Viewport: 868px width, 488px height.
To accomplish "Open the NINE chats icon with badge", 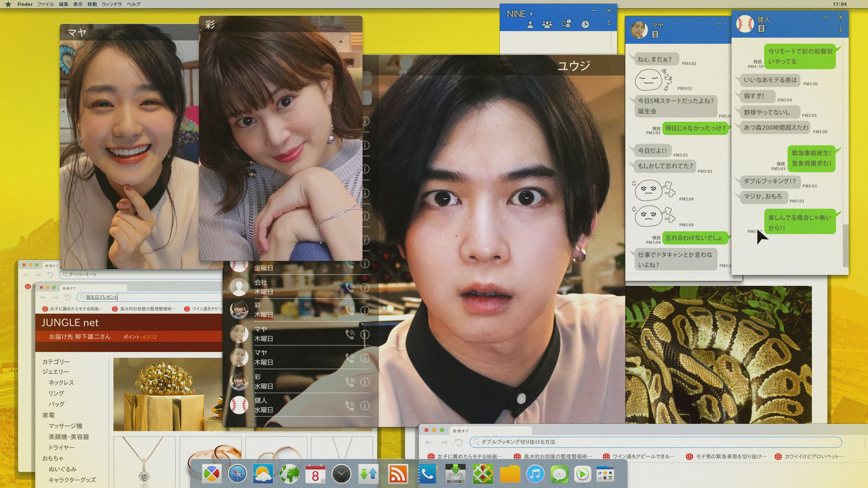I will pyautogui.click(x=566, y=24).
